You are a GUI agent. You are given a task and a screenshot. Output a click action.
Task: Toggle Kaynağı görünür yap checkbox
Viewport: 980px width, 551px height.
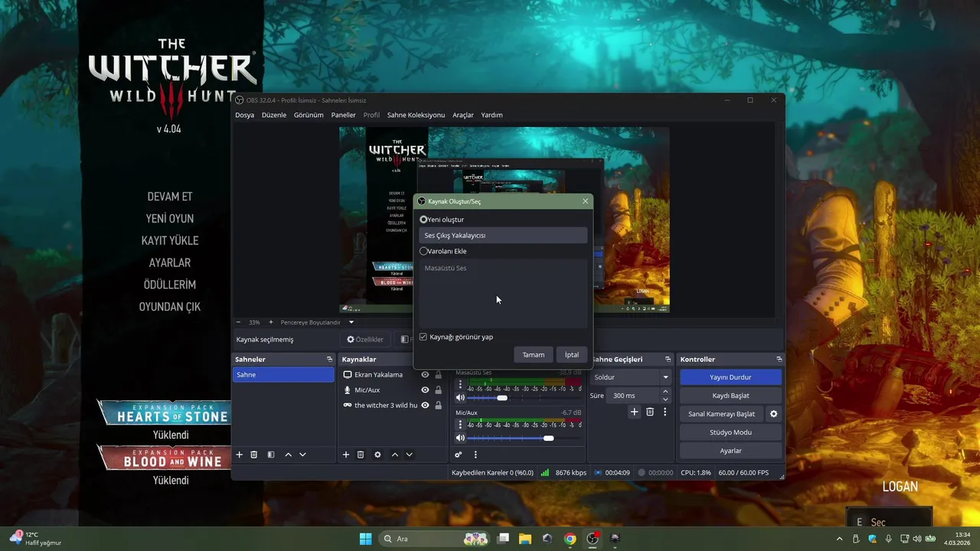point(423,337)
